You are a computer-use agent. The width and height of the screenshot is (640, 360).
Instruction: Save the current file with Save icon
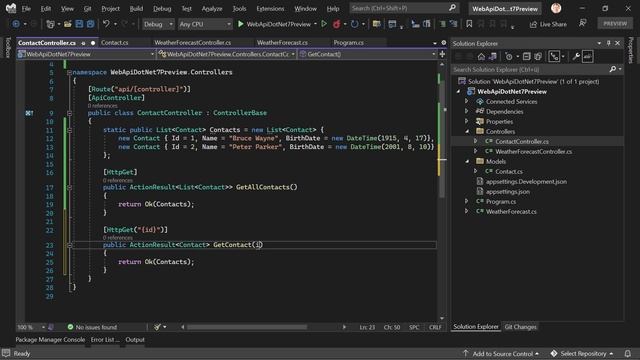coord(79,24)
